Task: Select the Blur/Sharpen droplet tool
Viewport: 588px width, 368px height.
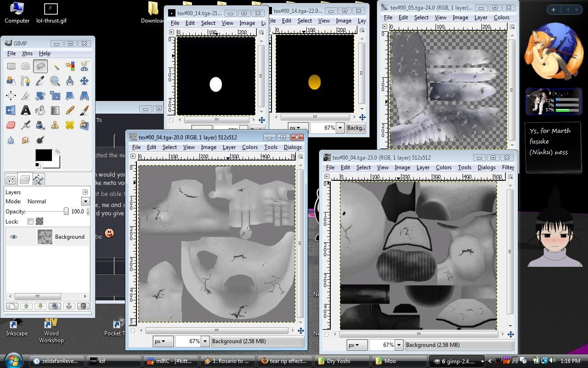Action: point(11,139)
